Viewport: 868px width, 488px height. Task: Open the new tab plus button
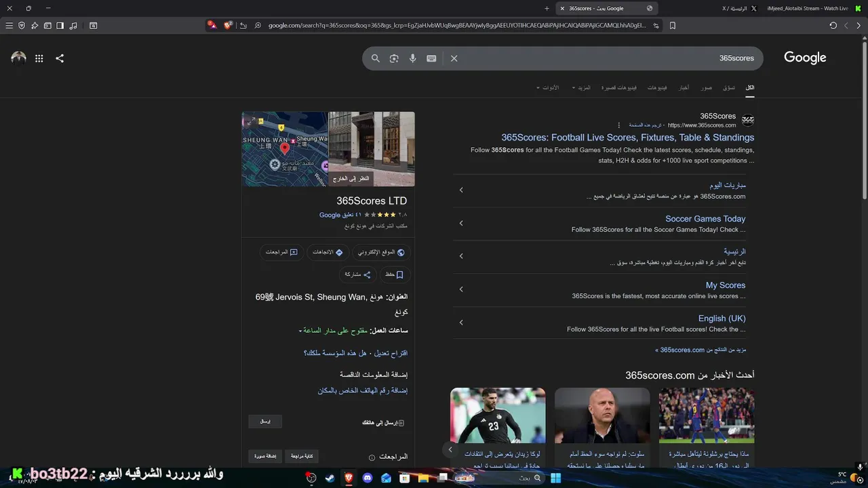[547, 8]
